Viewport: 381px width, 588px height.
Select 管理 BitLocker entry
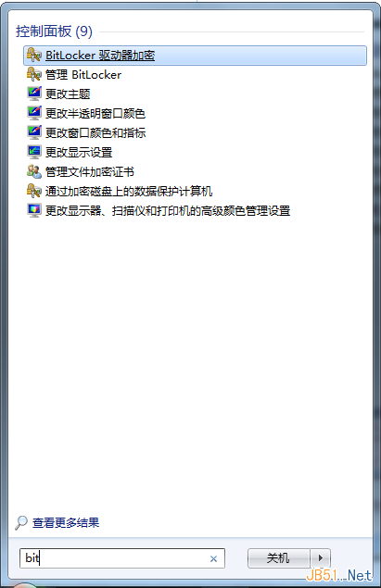[x=83, y=75]
